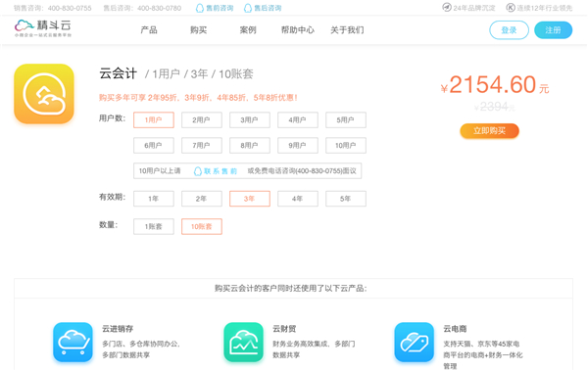Select the 5年 validity option
The image size is (588, 371).
coord(346,199)
